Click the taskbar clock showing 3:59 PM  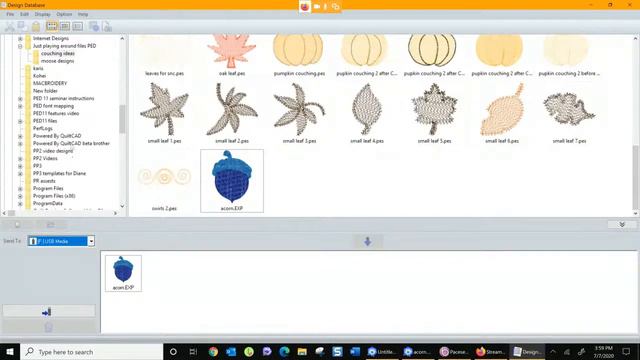pyautogui.click(x=603, y=352)
